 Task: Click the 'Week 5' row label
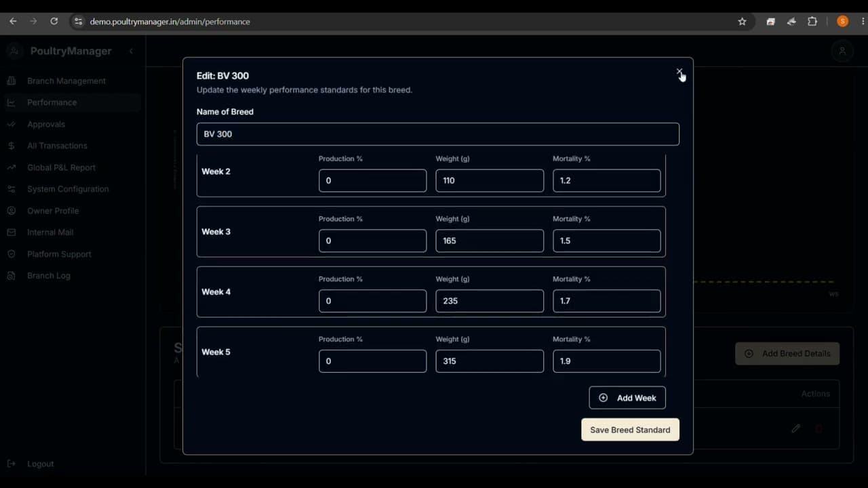tap(216, 352)
